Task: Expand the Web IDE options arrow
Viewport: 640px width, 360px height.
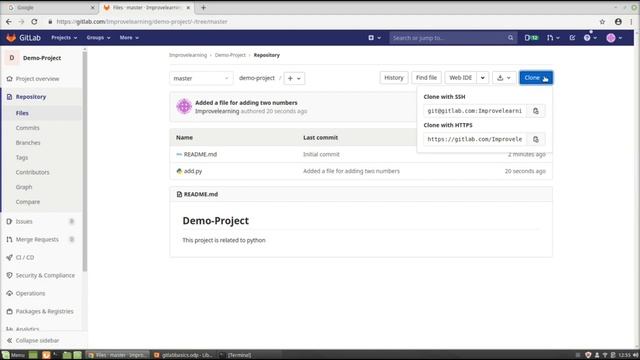Action: pos(482,78)
